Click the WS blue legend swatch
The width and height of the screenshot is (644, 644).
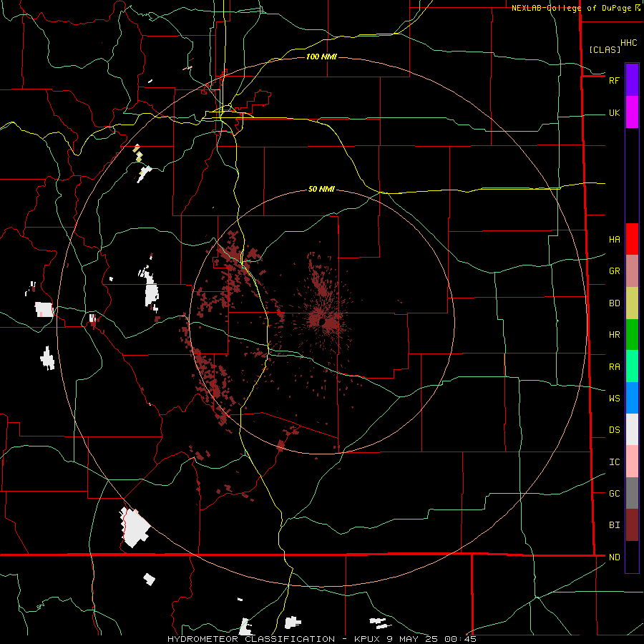(632, 398)
